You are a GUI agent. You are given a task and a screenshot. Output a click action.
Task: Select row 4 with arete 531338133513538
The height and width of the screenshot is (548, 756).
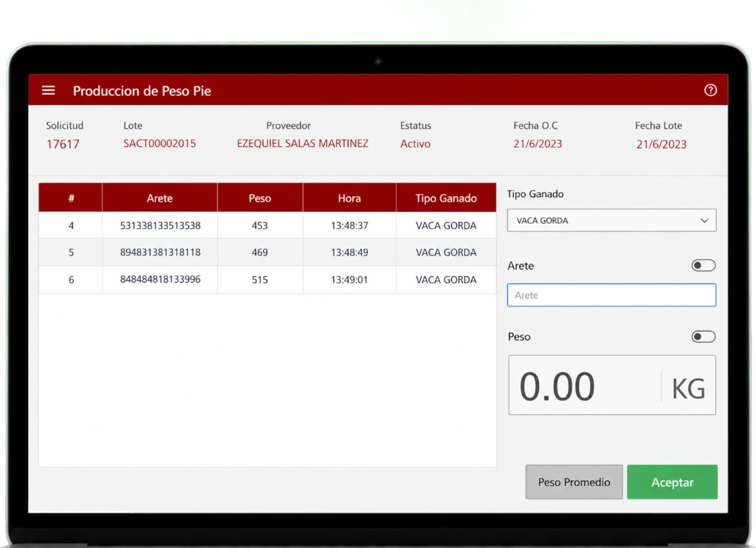click(x=267, y=225)
